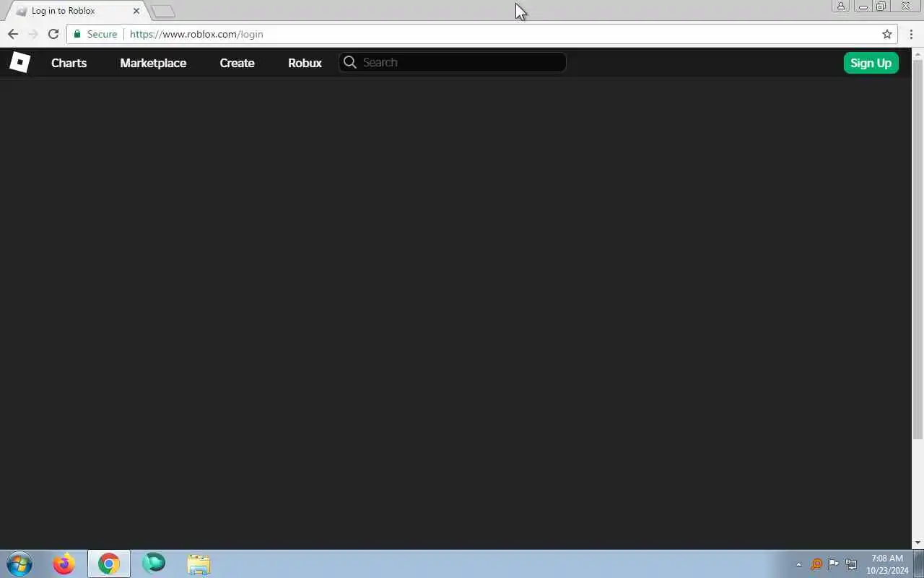Select the Log in to Roblox tab
Image resolution: width=924 pixels, height=578 pixels.
[76, 11]
